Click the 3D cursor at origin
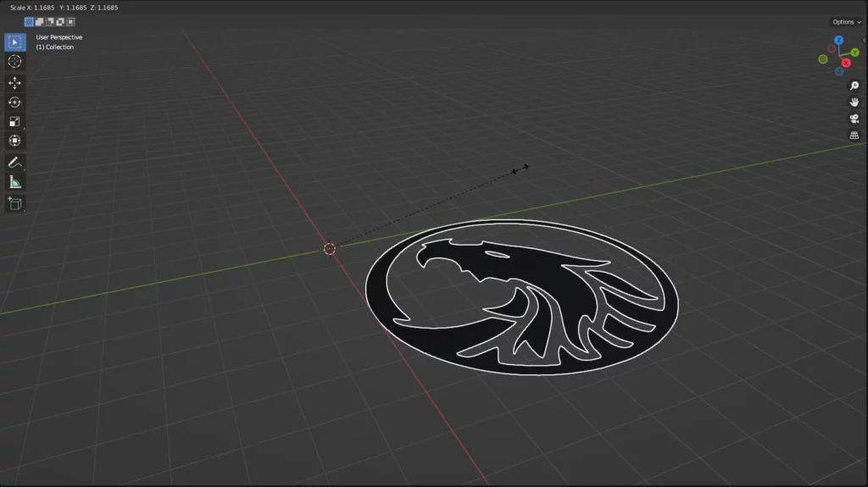The height and width of the screenshot is (487, 868). tap(330, 249)
